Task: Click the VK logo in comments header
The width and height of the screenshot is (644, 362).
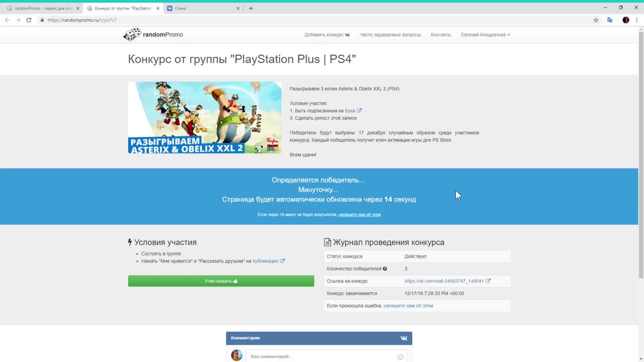Action: pos(404,338)
